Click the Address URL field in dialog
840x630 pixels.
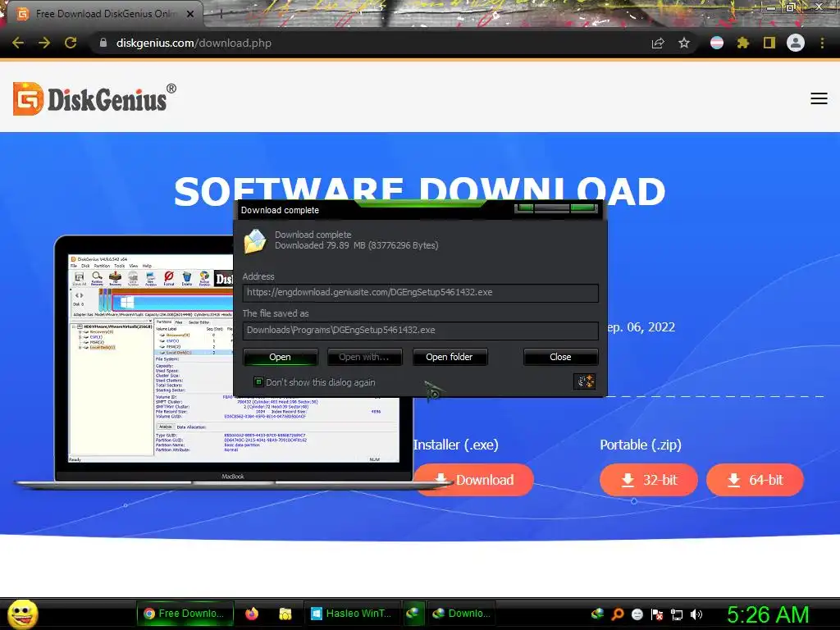point(421,293)
